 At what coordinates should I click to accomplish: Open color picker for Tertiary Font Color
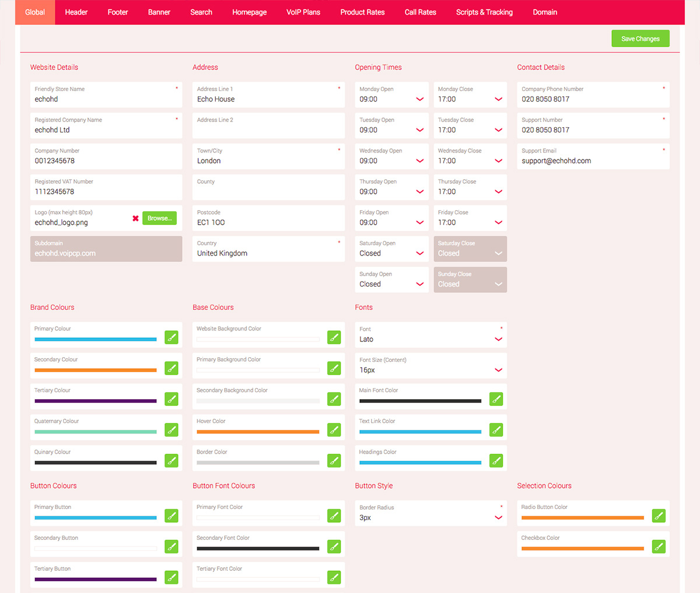click(x=334, y=577)
